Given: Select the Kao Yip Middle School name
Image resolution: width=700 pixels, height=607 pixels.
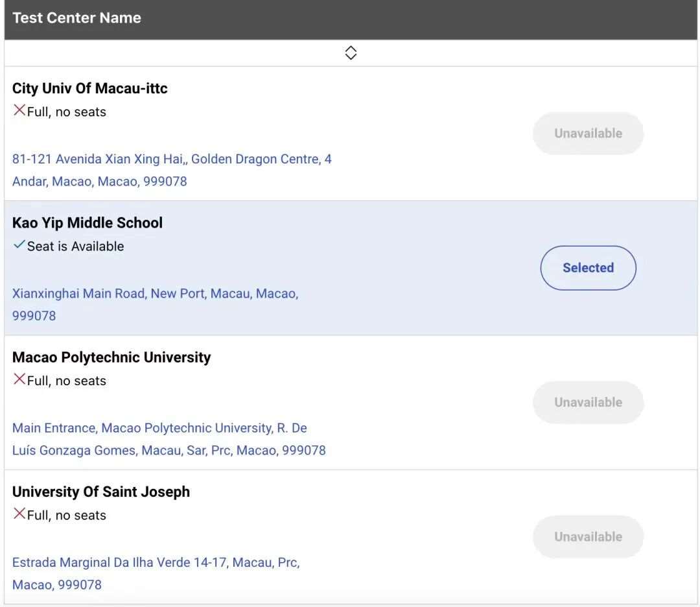Looking at the screenshot, I should point(87,223).
